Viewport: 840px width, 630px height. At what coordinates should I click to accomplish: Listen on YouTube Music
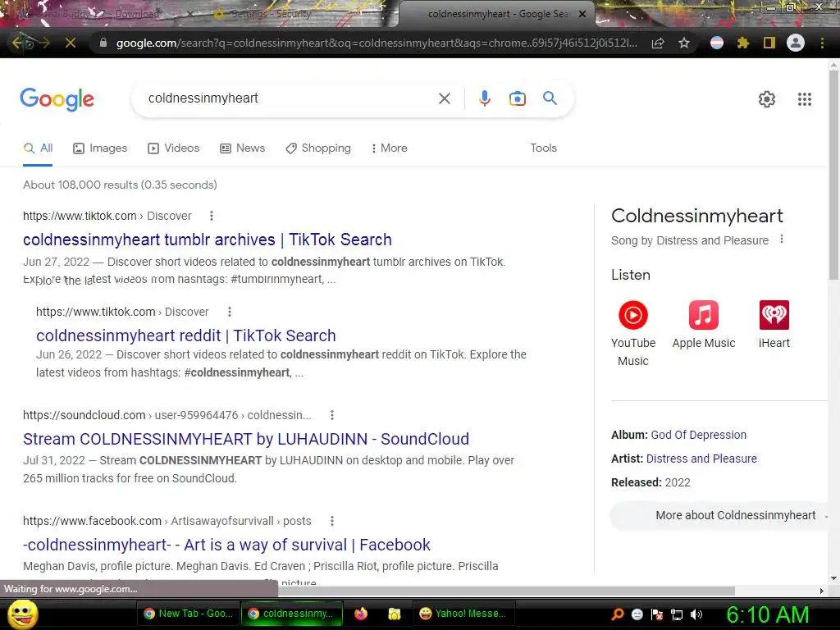pos(633,333)
